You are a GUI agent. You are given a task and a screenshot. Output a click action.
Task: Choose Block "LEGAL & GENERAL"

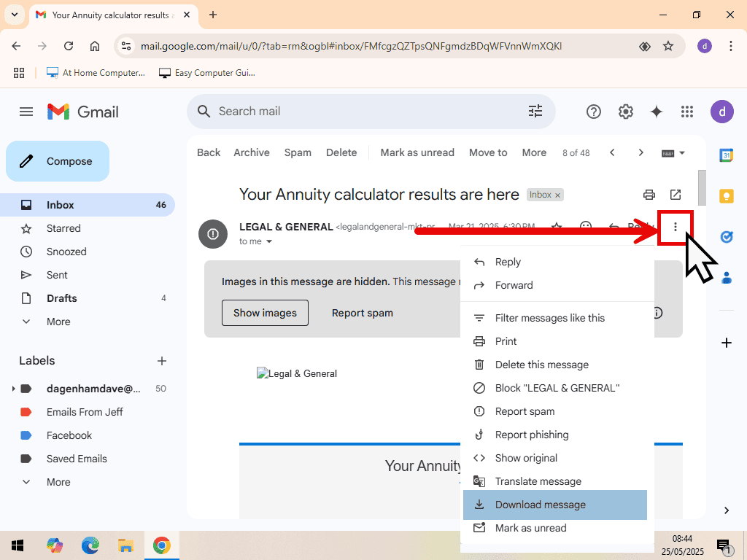(557, 388)
